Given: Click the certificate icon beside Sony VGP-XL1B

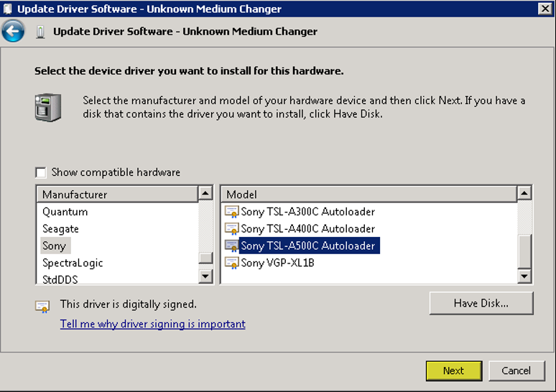Looking at the screenshot, I should pos(232,263).
